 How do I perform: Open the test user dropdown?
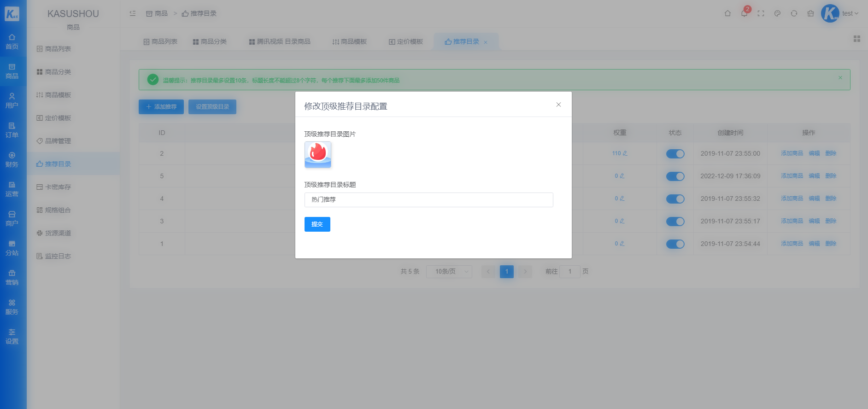pyautogui.click(x=850, y=13)
